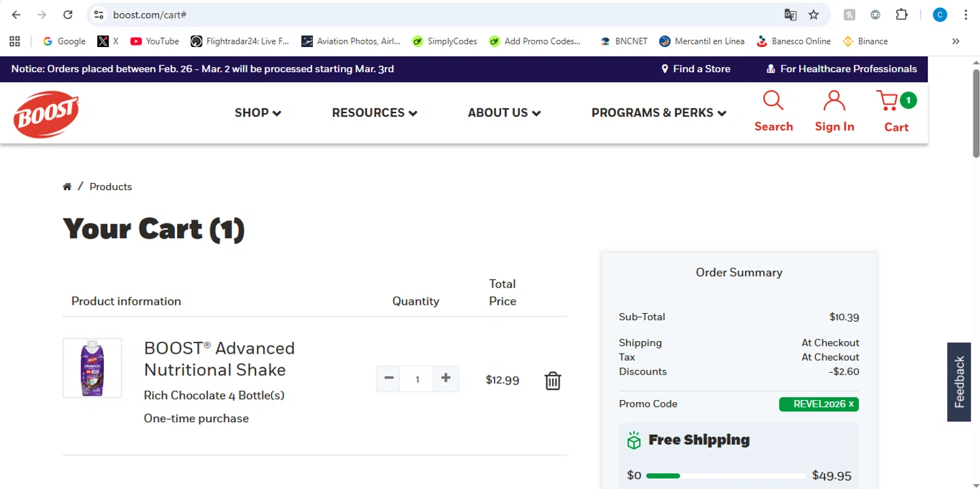Go back to the previous page
Viewport: 980px width, 489px height.
16,14
